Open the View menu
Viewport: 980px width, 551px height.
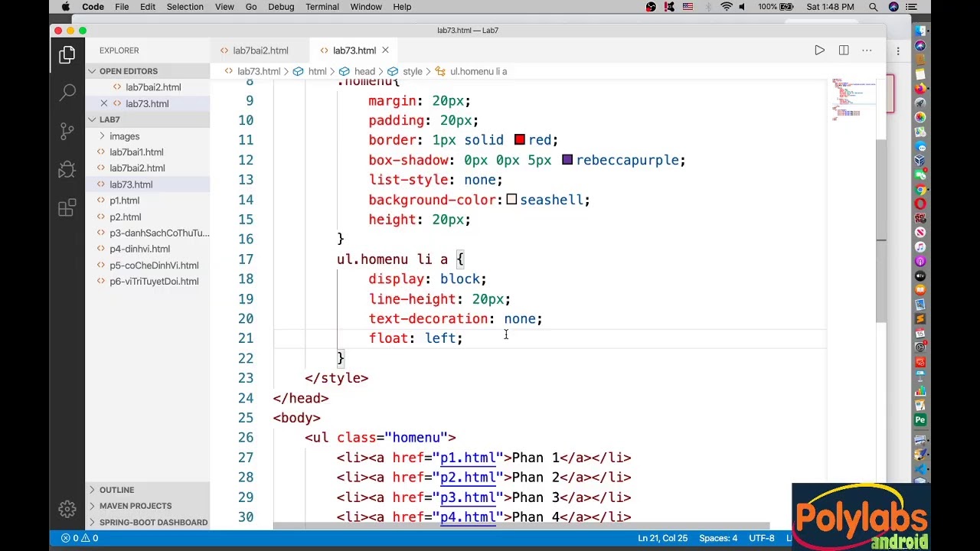(224, 7)
